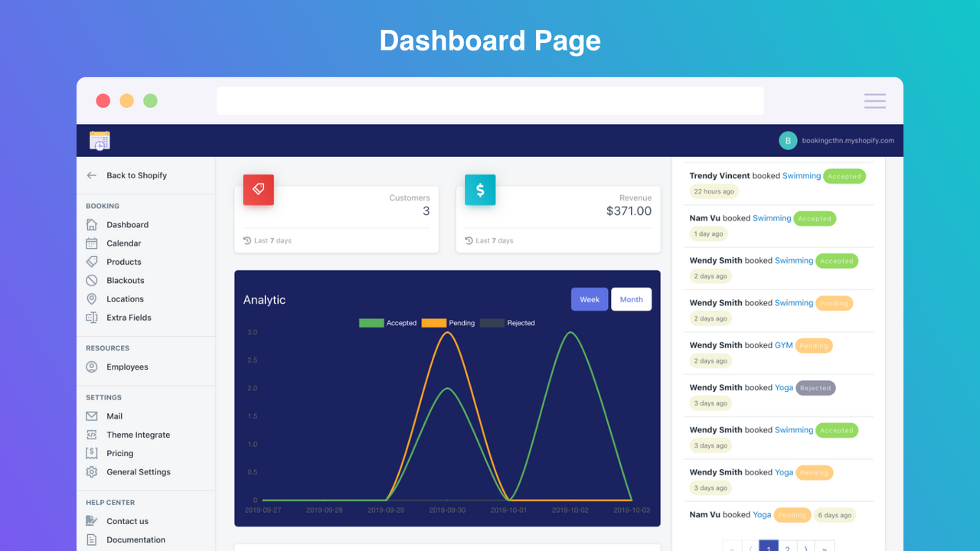Toggle the Accepted series in the chart legend
This screenshot has width=980, height=551.
coord(388,323)
